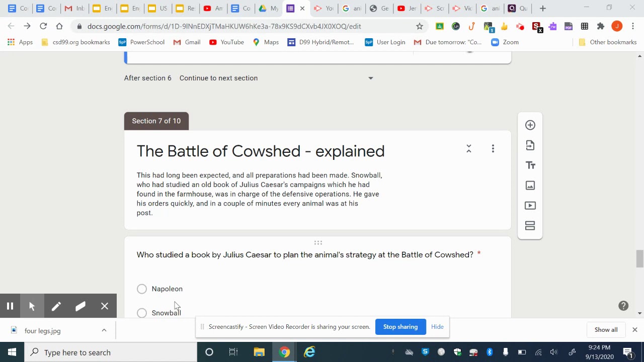Viewport: 644px width, 362px height.
Task: Open Task View on the taskbar
Action: tap(233, 352)
